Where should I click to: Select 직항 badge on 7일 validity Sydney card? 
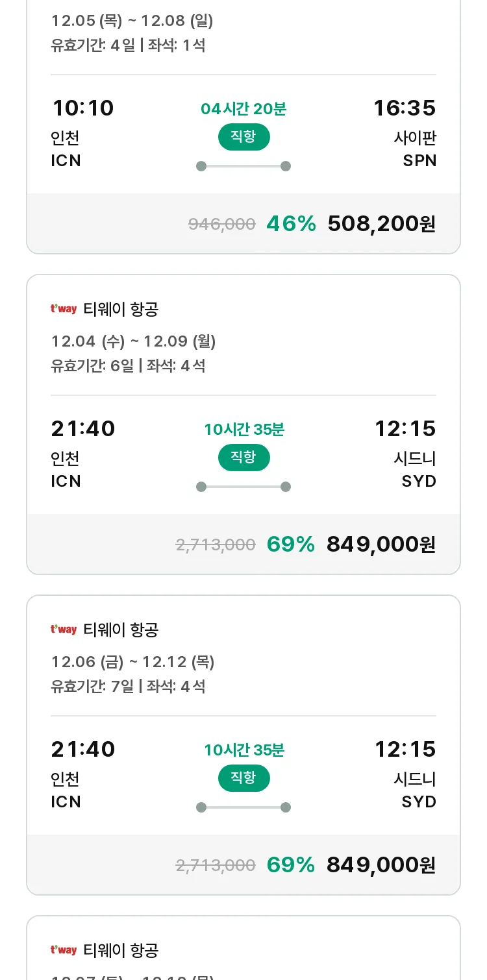point(243,778)
